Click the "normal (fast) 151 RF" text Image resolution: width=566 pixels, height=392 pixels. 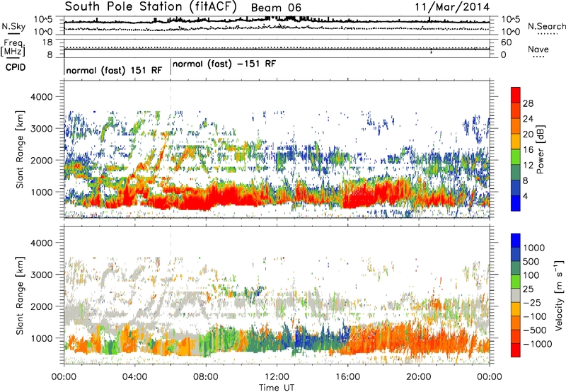click(114, 70)
